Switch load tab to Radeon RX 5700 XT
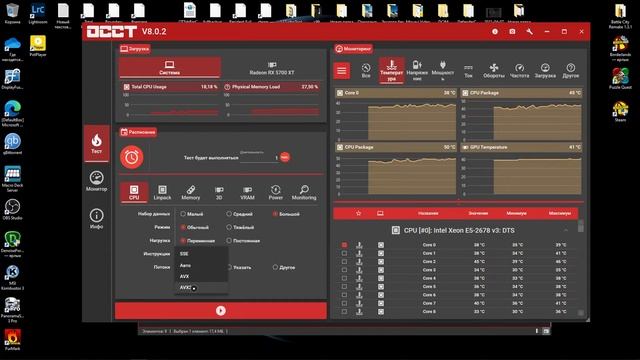Viewport: 640px width, 360px height. [x=272, y=68]
